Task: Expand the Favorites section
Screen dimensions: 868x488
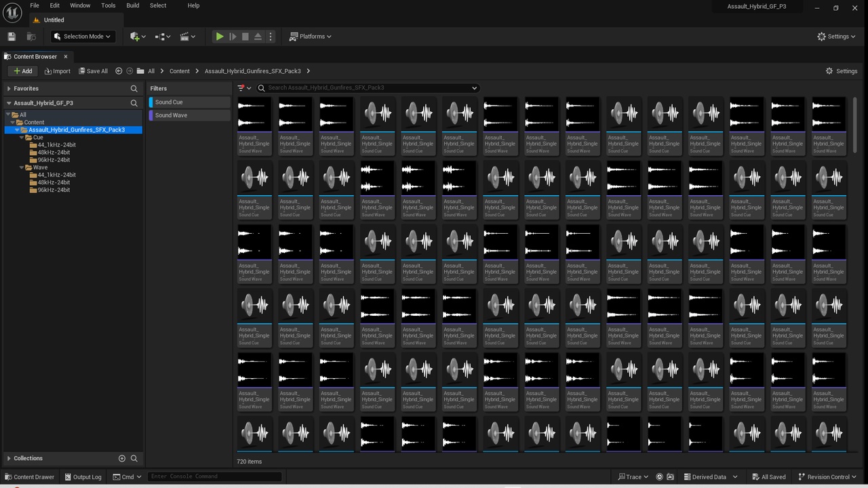Action: [x=9, y=89]
